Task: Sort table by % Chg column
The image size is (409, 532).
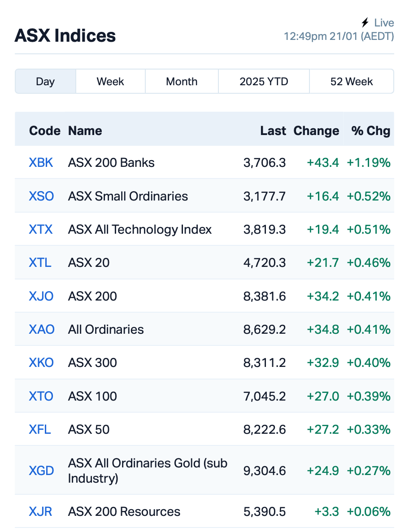Action: (370, 131)
